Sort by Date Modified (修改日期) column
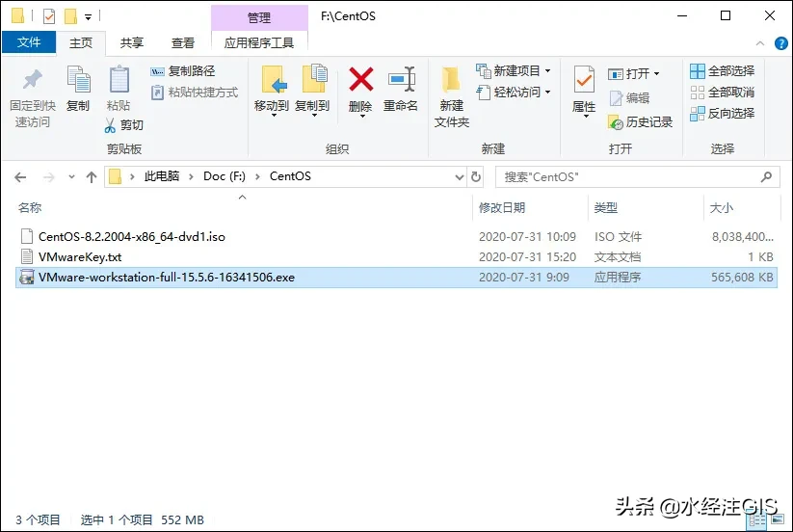This screenshot has width=793, height=532. pyautogui.click(x=502, y=208)
